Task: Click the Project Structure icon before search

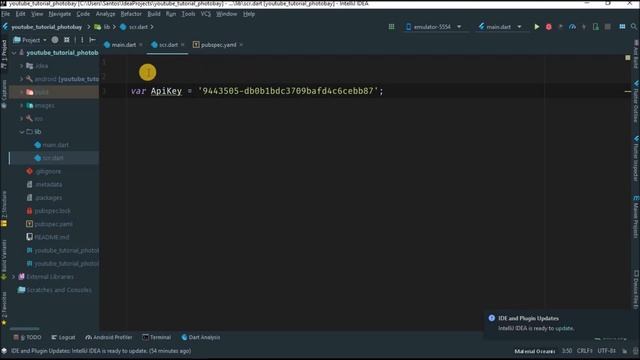Action: (x=622, y=27)
